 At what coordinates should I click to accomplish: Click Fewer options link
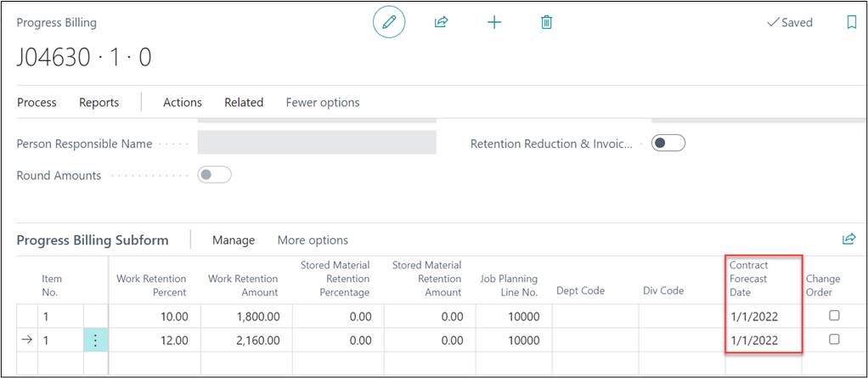point(323,102)
